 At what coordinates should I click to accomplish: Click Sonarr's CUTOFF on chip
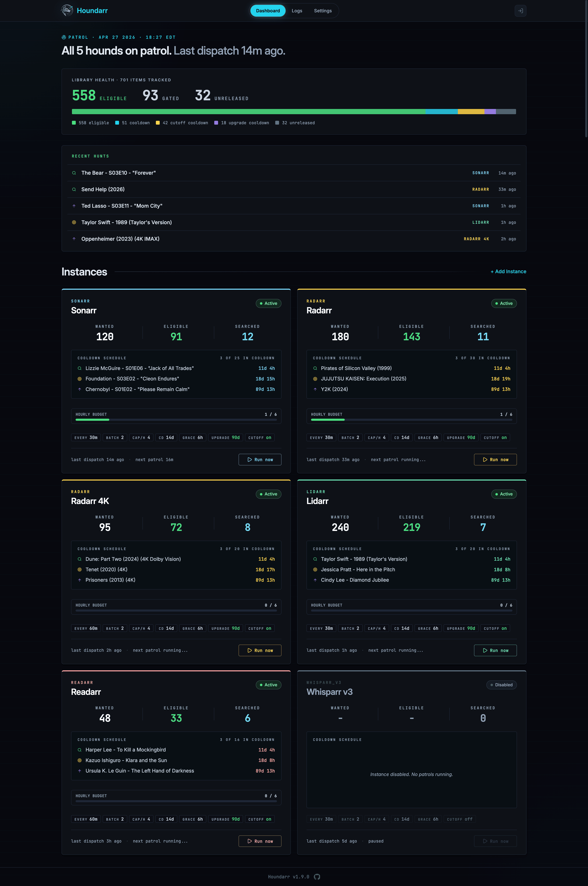[x=260, y=438]
